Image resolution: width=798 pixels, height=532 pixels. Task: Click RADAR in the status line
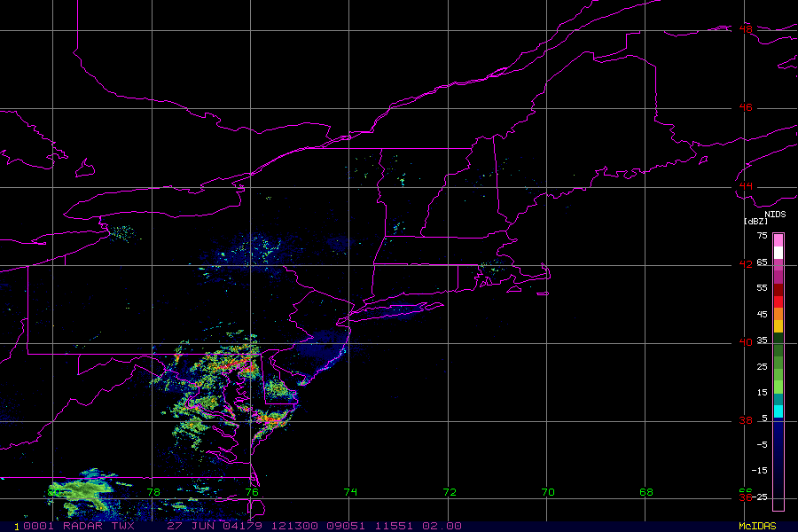tap(83, 526)
